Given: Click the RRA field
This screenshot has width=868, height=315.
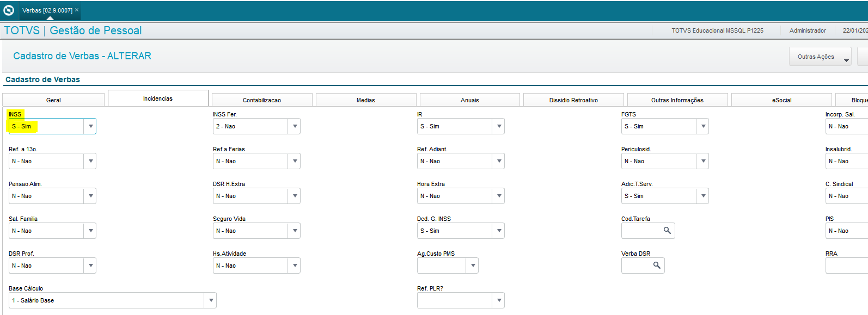Looking at the screenshot, I should [847, 265].
